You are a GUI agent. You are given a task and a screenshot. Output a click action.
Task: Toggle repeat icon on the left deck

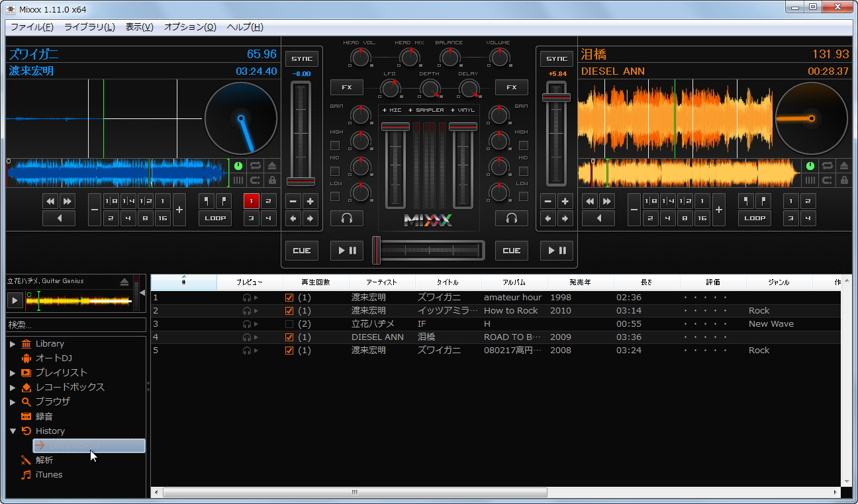(x=255, y=166)
